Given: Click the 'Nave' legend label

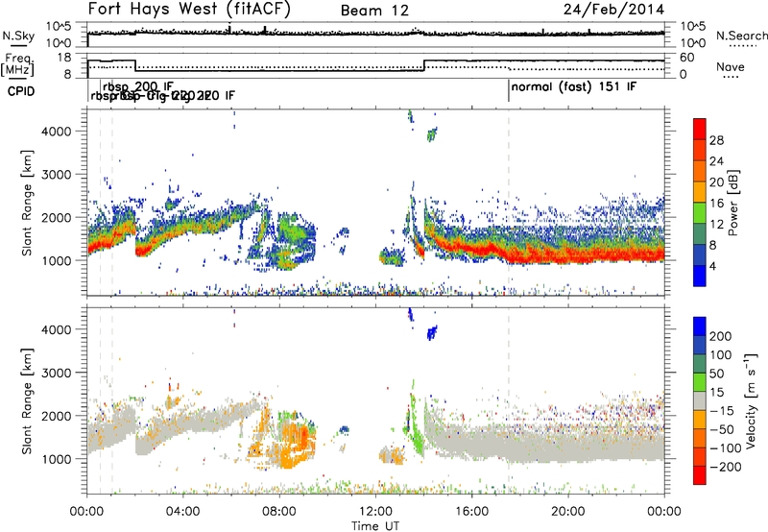Looking at the screenshot, I should click(731, 67).
